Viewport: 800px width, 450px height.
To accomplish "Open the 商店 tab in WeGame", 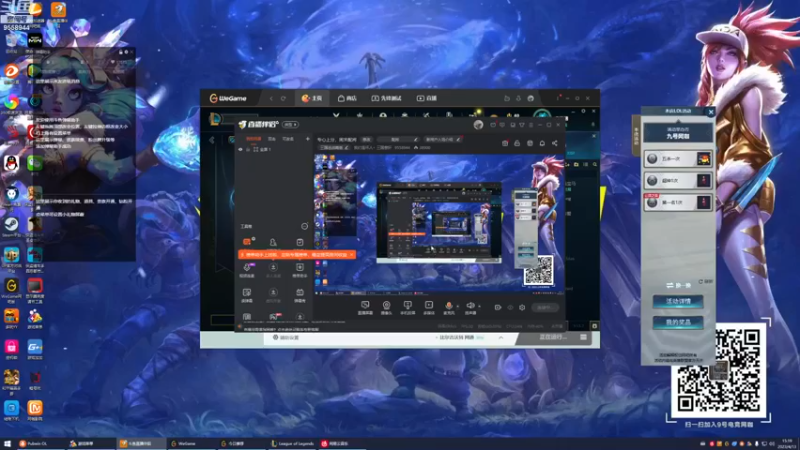I will pyautogui.click(x=347, y=98).
